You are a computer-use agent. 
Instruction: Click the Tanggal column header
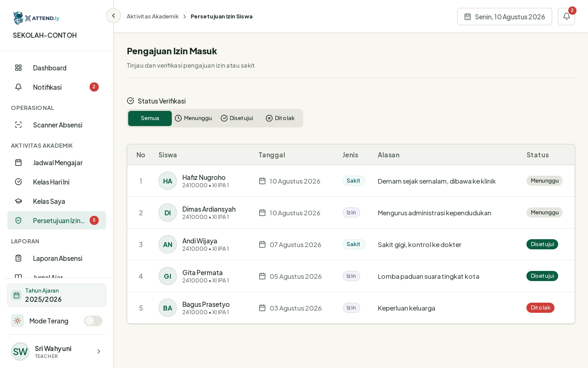coord(272,155)
